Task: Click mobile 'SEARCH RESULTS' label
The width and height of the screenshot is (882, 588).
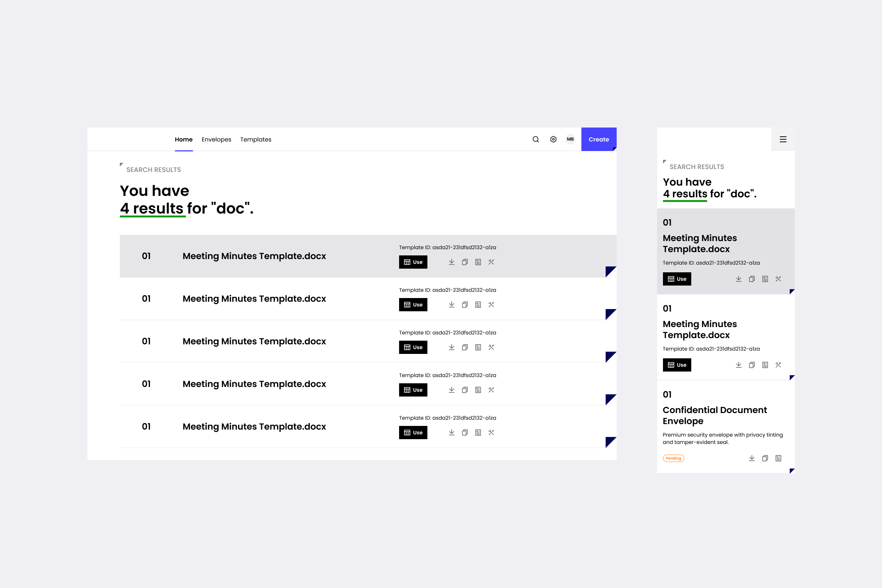Action: [697, 167]
